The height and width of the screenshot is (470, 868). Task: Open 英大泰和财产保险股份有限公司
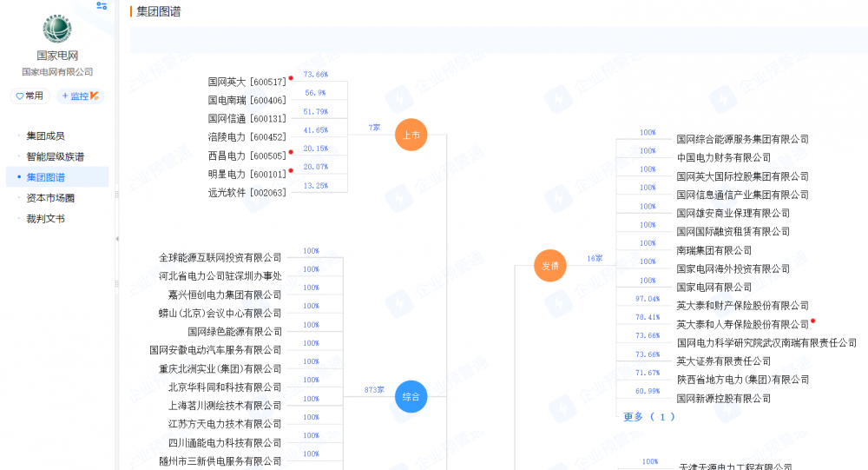pyautogui.click(x=742, y=306)
